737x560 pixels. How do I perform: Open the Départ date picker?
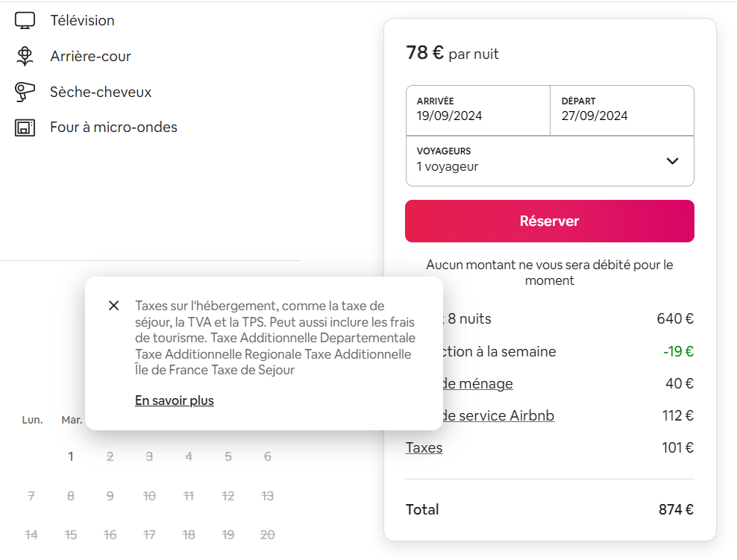pos(622,110)
